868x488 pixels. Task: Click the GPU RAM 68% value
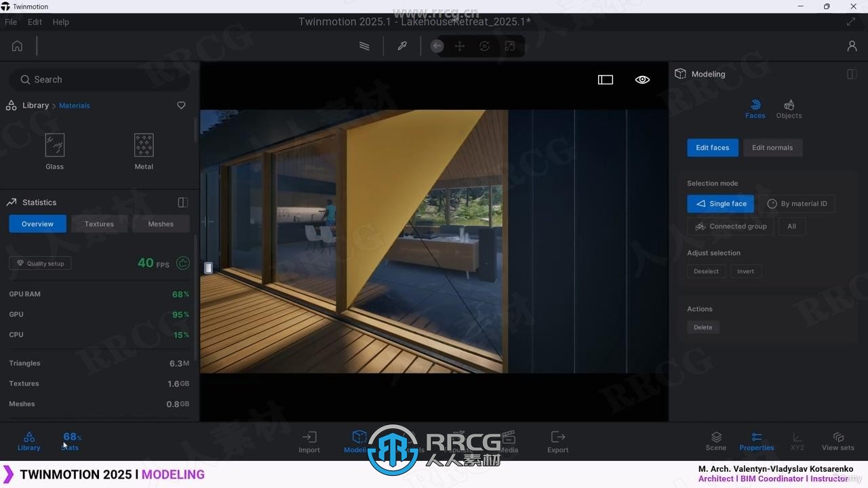180,294
